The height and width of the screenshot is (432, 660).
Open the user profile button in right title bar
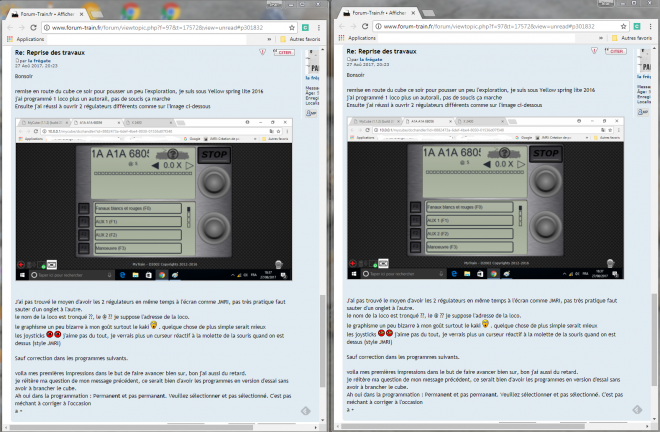coord(606,3)
